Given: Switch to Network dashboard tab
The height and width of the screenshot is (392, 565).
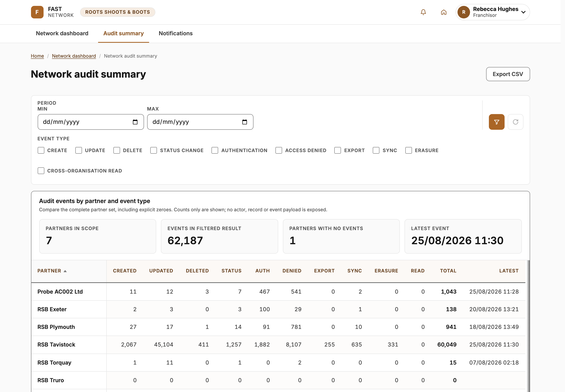Looking at the screenshot, I should point(62,33).
